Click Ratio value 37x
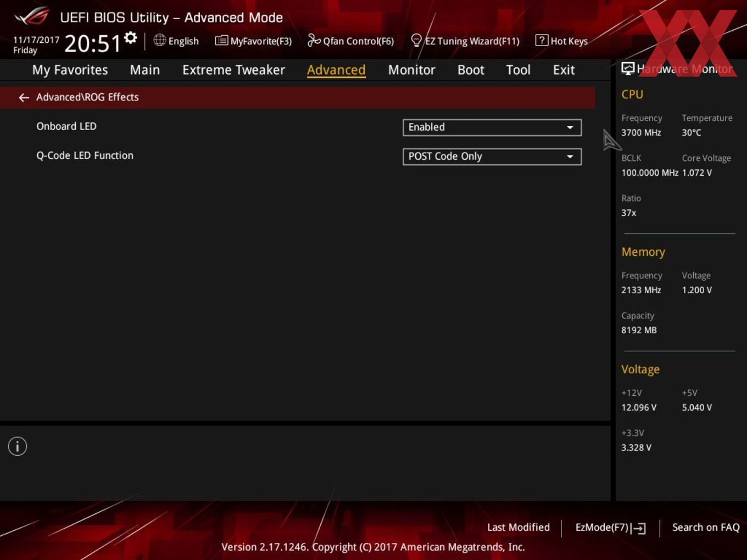The image size is (747, 560). [629, 212]
